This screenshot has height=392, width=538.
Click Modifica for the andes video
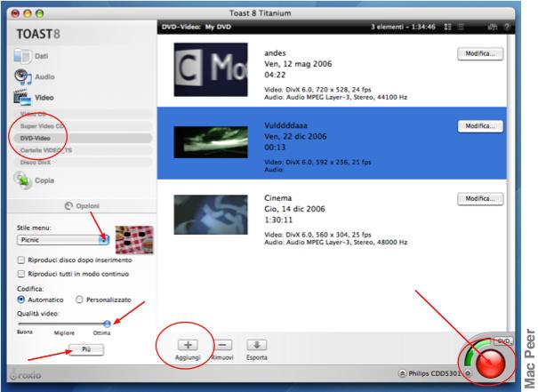tap(480, 53)
